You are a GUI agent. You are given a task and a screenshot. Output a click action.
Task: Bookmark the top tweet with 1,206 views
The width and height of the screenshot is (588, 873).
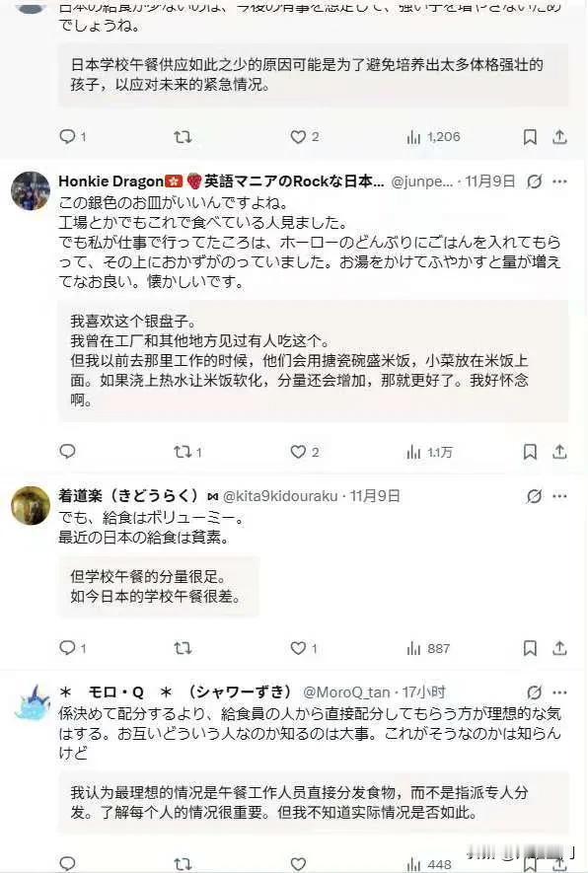tap(530, 136)
